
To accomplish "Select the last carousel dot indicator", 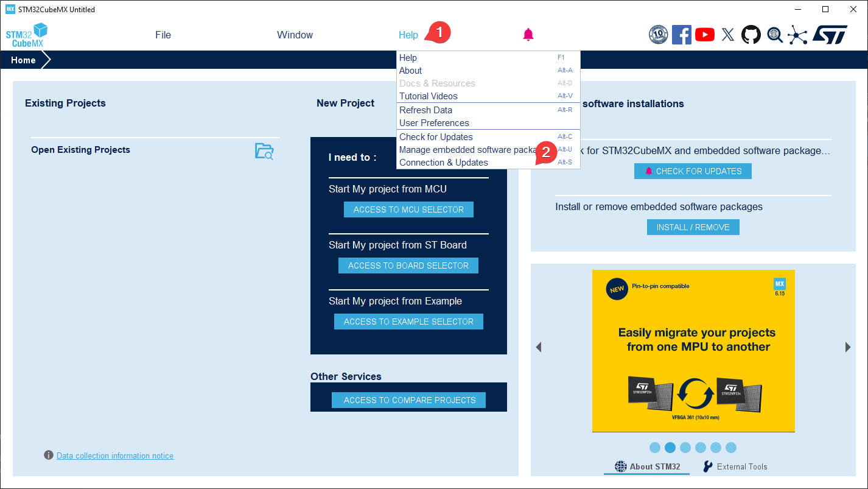I will [731, 448].
